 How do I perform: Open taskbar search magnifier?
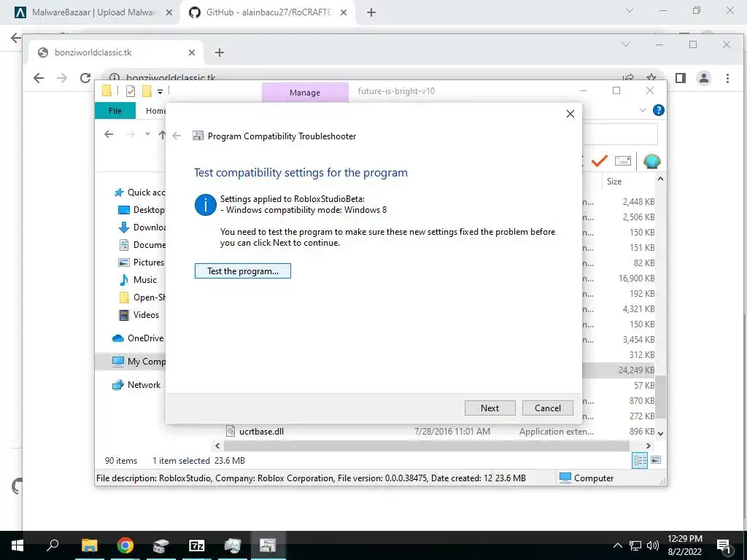click(53, 545)
